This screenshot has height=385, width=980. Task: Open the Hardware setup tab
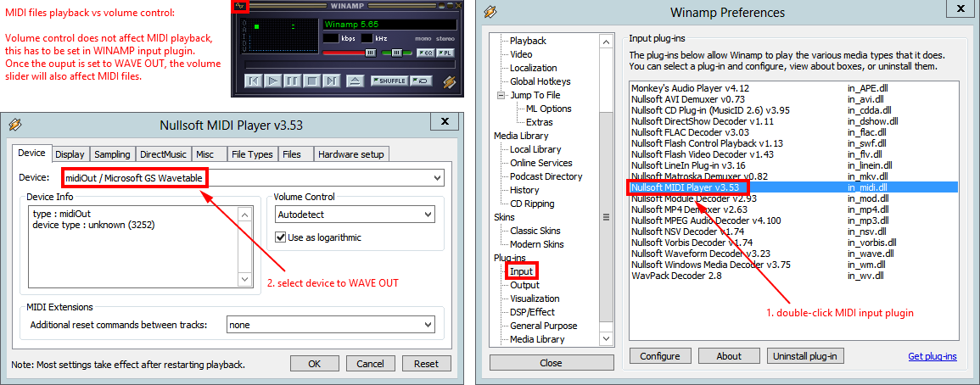pyautogui.click(x=351, y=154)
